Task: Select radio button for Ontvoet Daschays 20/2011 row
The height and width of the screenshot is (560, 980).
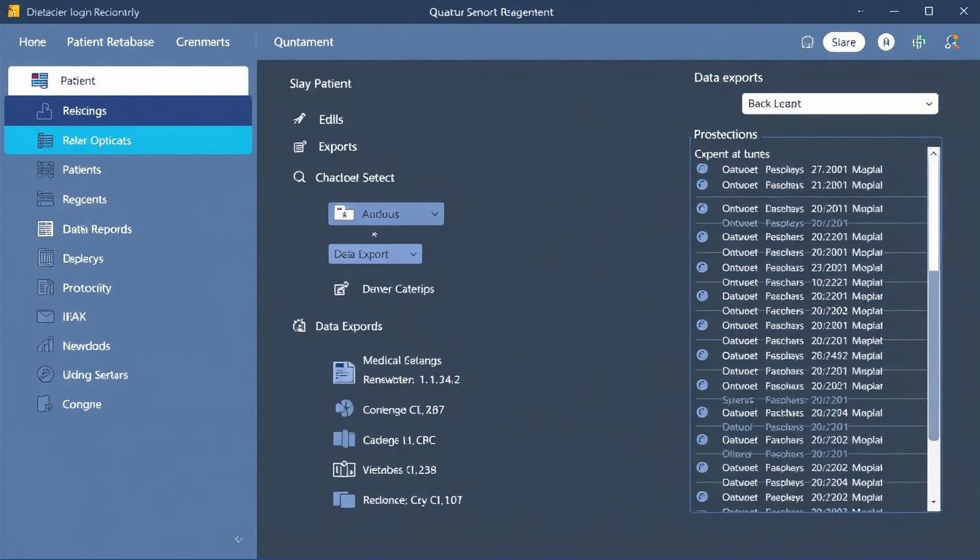Action: (702, 208)
